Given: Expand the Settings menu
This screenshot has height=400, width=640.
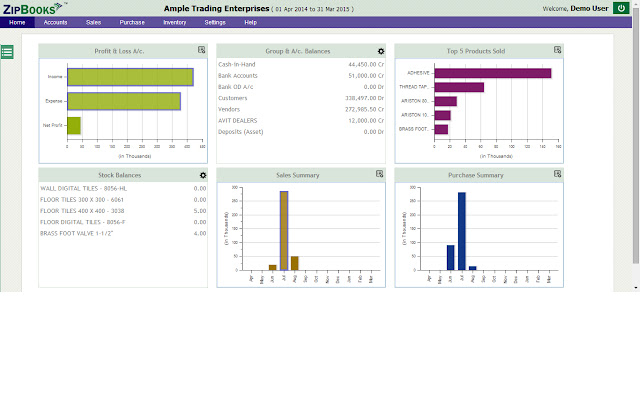Looking at the screenshot, I should pyautogui.click(x=214, y=21).
